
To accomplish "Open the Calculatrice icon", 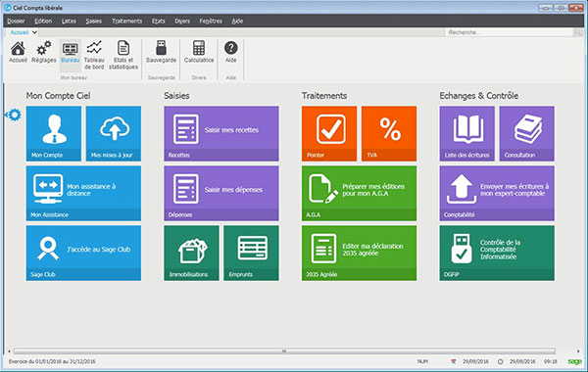I will coord(199,52).
